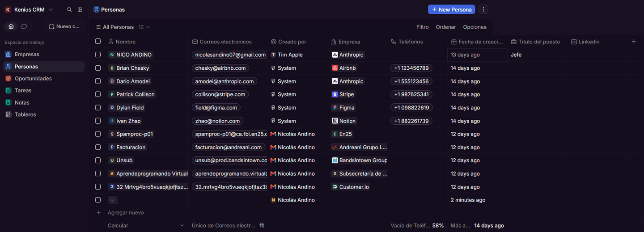644x232 pixels.
Task: Check the Dario Amodei row checkbox
Action: tap(98, 81)
